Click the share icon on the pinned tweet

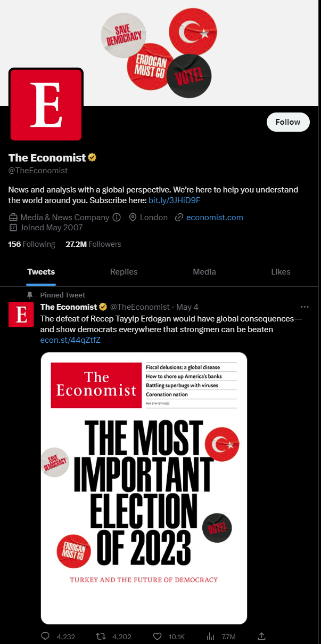point(261,636)
